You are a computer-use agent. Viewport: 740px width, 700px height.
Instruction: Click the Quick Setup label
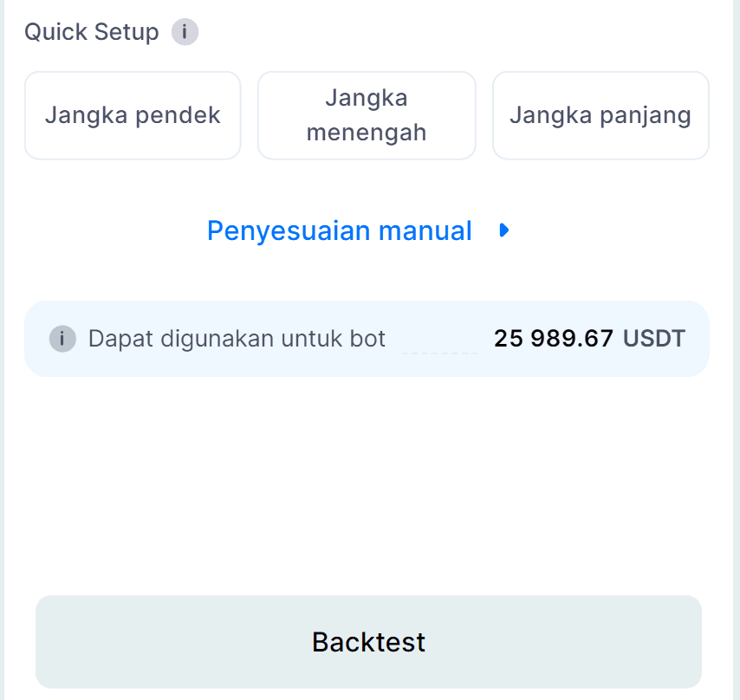point(92,33)
